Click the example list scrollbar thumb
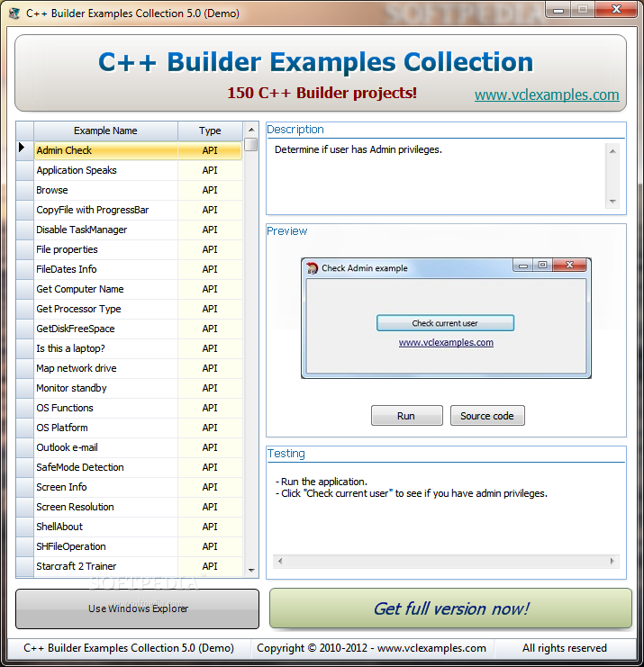Image resolution: width=644 pixels, height=667 pixels. pos(251,144)
